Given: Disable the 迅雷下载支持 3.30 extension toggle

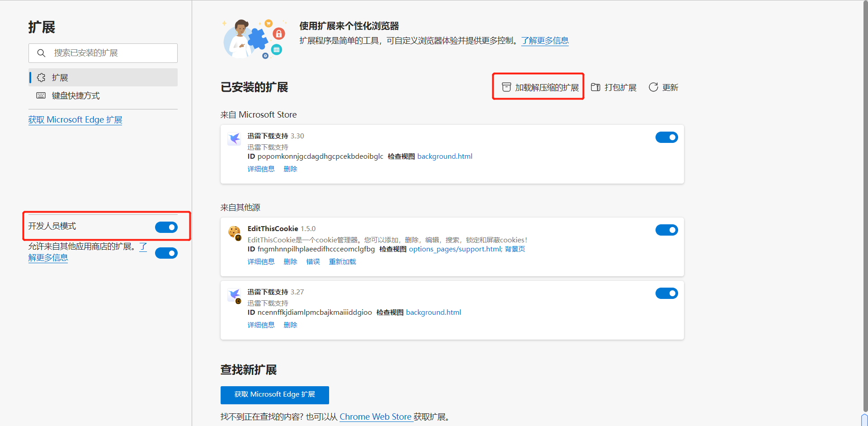Looking at the screenshot, I should point(667,137).
